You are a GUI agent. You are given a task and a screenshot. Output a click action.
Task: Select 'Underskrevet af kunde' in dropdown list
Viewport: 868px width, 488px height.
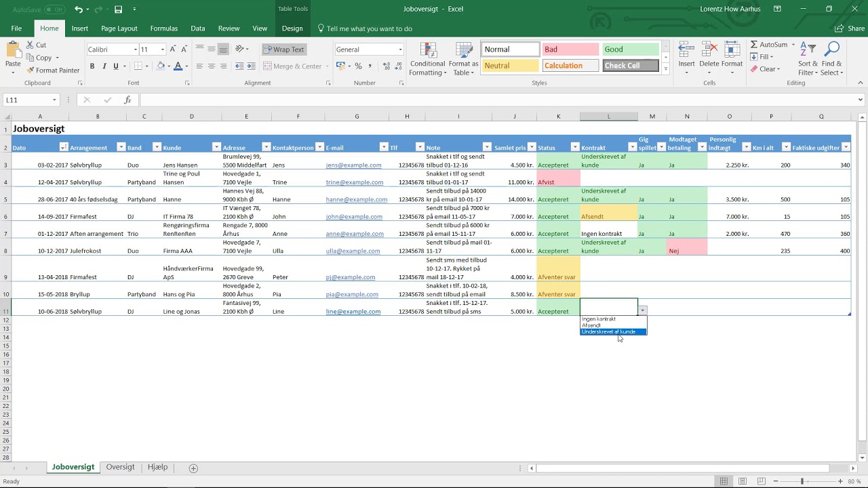[x=613, y=332]
